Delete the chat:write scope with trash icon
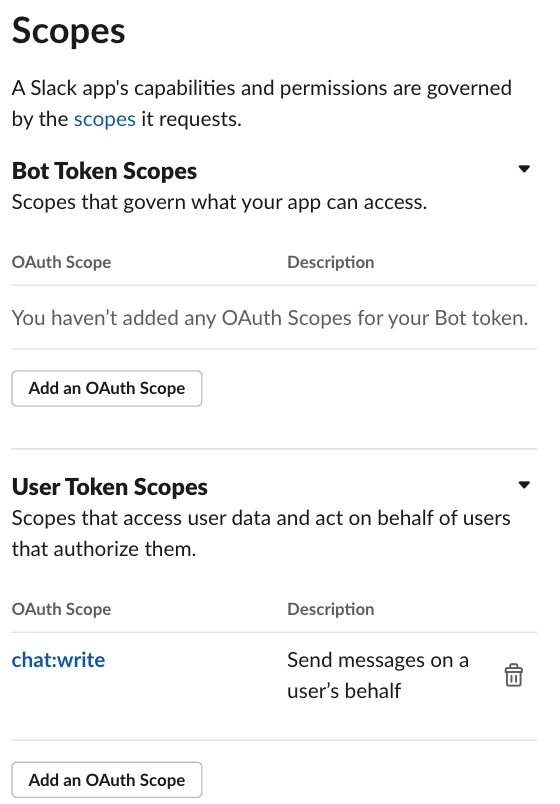Image resolution: width=560 pixels, height=804 pixels. click(513, 675)
